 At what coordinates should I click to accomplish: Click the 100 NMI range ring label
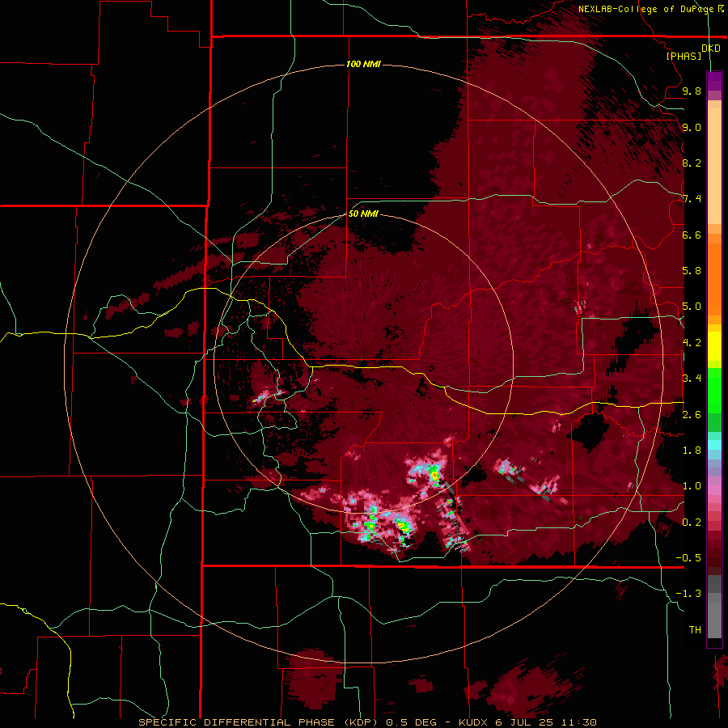point(363,64)
